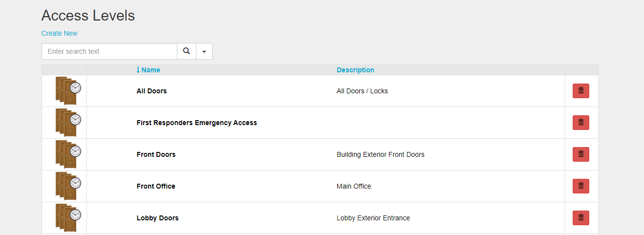Open First Responders Emergency Access name
Screen dimensions: 644x235
(196, 123)
